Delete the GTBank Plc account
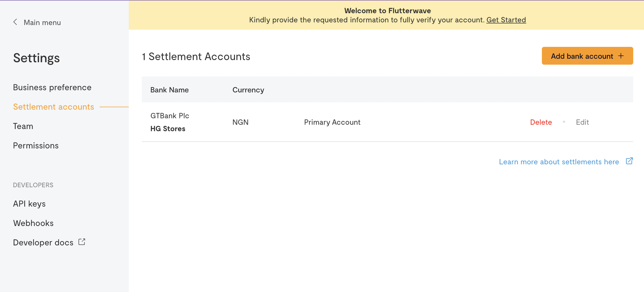This screenshot has height=292, width=644. [541, 122]
